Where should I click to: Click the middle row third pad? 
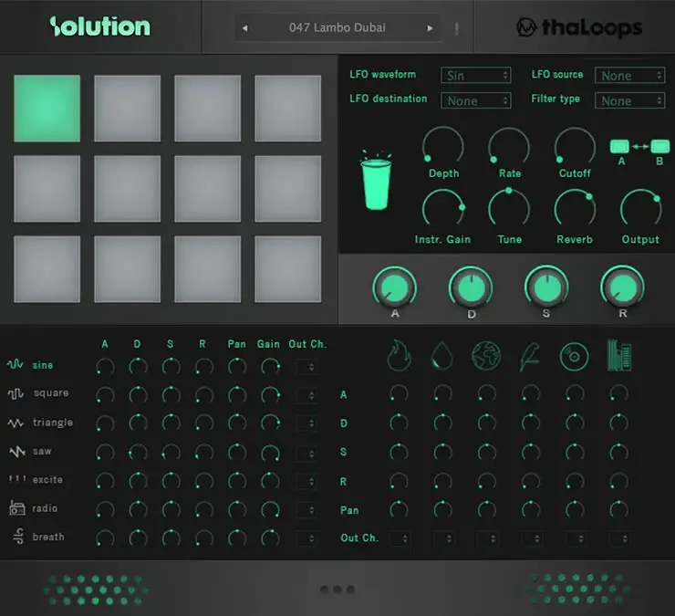pyautogui.click(x=207, y=189)
